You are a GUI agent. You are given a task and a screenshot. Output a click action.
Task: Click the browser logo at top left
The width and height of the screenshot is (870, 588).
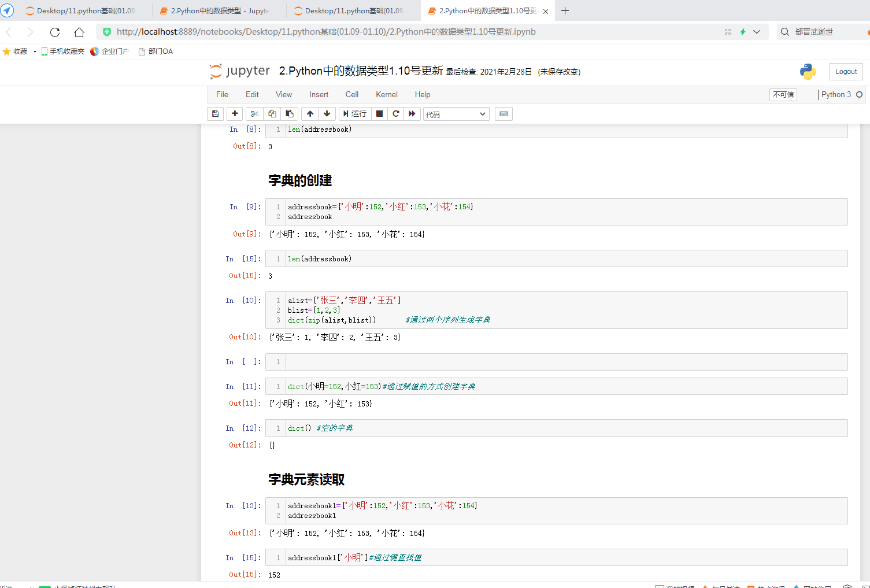[x=8, y=10]
